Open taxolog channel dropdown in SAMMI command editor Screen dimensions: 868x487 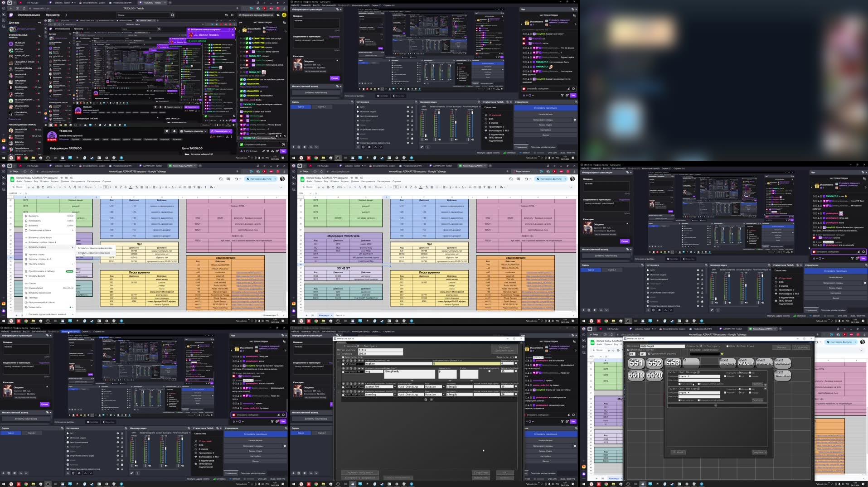click(x=395, y=395)
